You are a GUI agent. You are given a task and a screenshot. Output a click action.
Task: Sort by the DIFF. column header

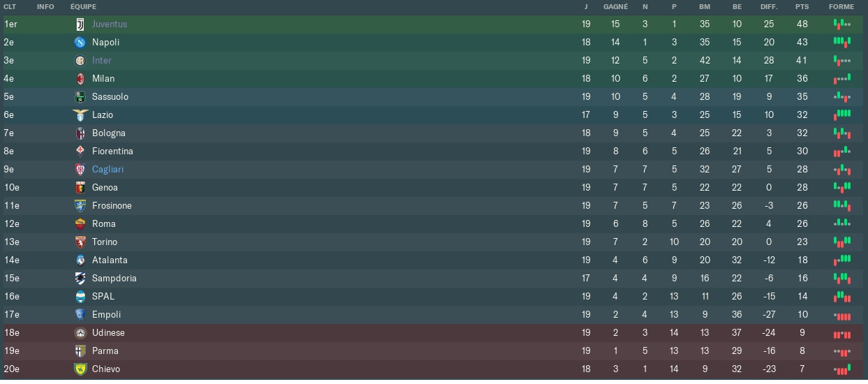click(x=769, y=7)
